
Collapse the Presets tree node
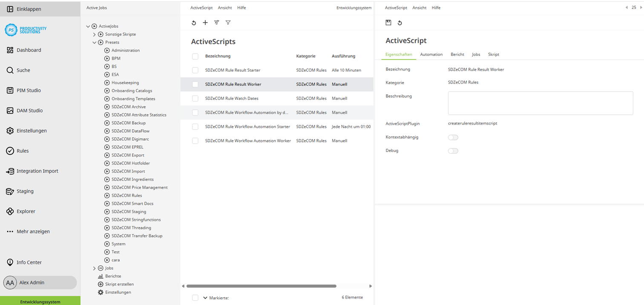point(95,43)
